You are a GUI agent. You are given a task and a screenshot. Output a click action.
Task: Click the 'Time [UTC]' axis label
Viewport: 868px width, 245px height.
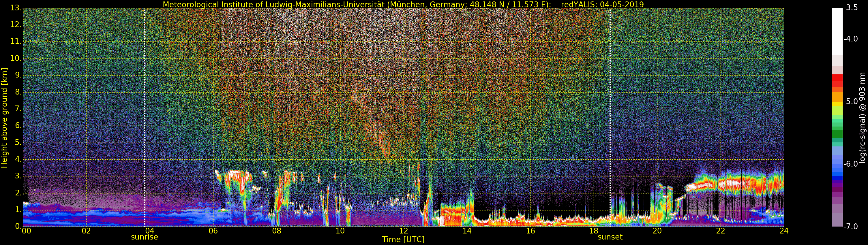pyautogui.click(x=403, y=240)
